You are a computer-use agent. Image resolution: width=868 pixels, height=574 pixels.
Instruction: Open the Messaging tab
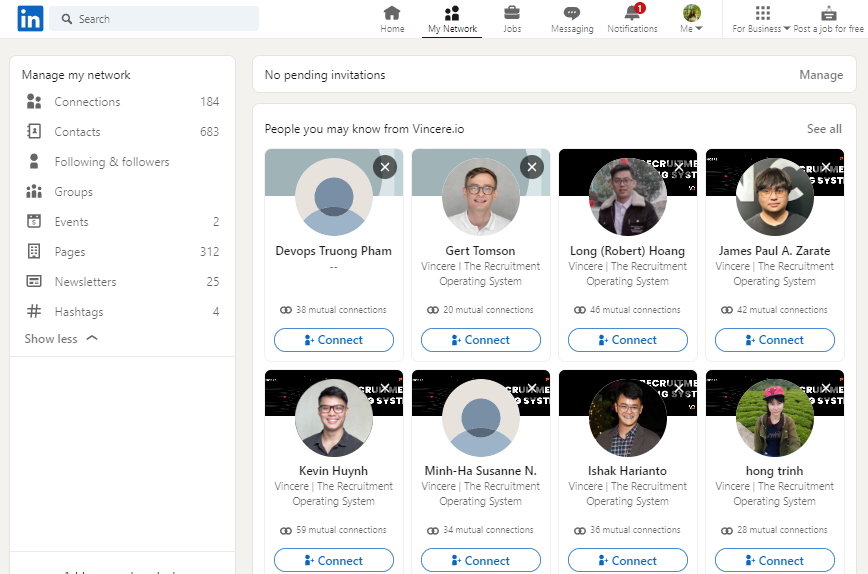click(x=572, y=19)
